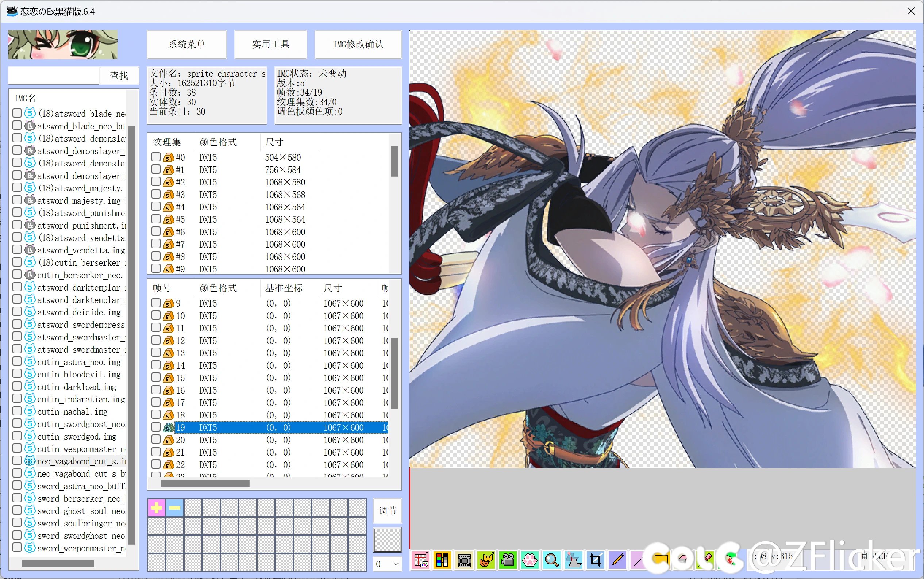Select atsword_swordempress entry
The image size is (924, 579).
(81, 325)
